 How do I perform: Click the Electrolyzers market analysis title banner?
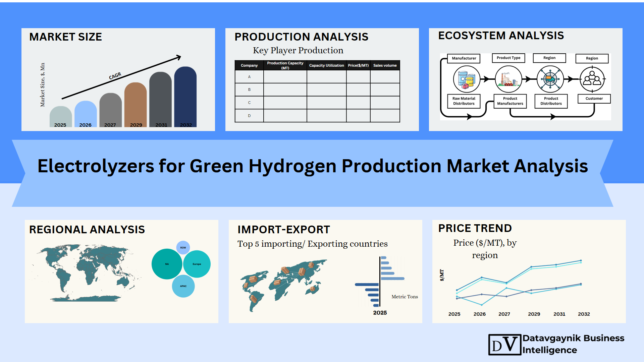click(312, 167)
